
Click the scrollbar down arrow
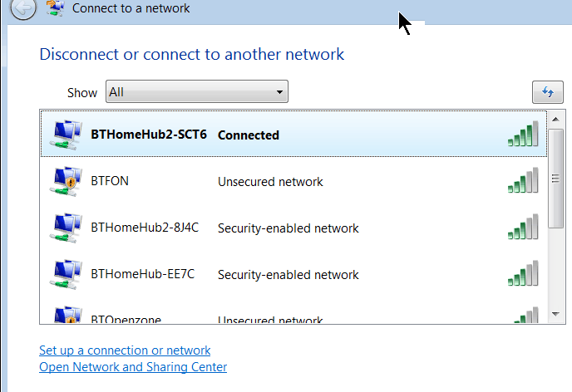click(556, 314)
